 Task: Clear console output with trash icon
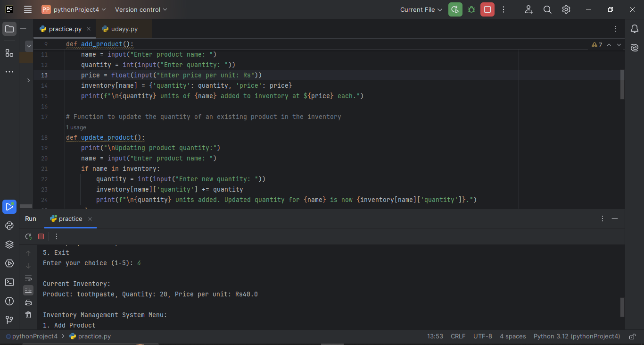click(28, 315)
